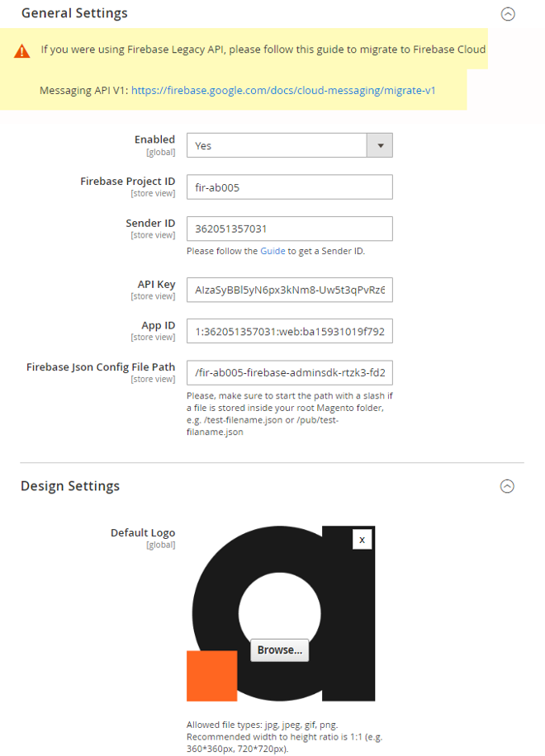Screen dimensions: 545x756
Task: Collapse the Design Settings section
Action: tap(507, 486)
